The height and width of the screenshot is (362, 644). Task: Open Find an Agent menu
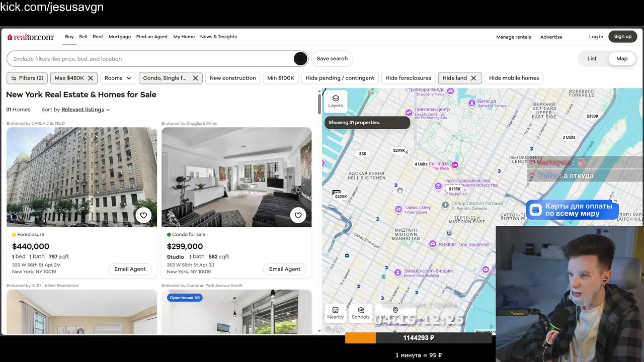pos(152,37)
